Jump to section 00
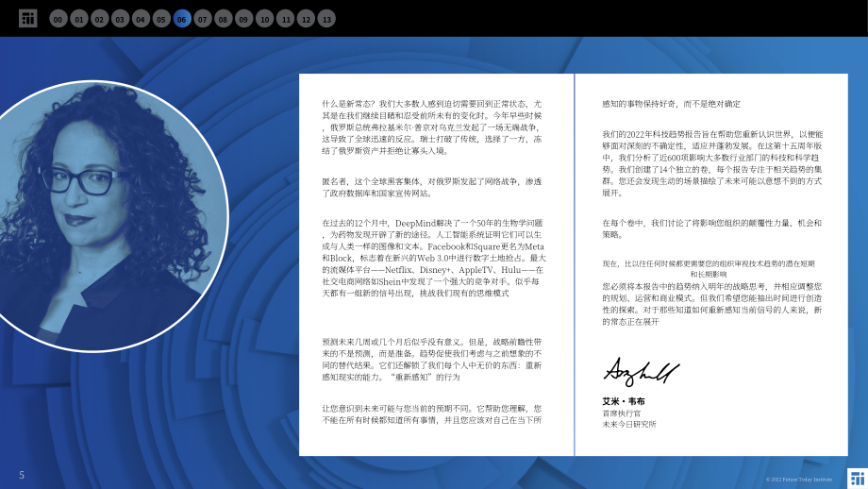The width and height of the screenshot is (868, 489). click(x=58, y=19)
